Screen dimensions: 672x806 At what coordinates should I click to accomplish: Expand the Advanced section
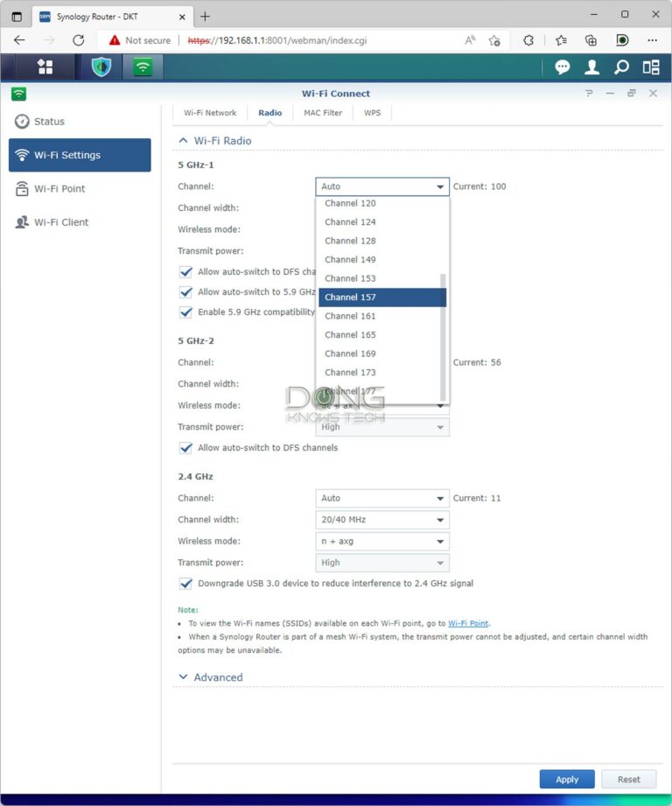(210, 677)
